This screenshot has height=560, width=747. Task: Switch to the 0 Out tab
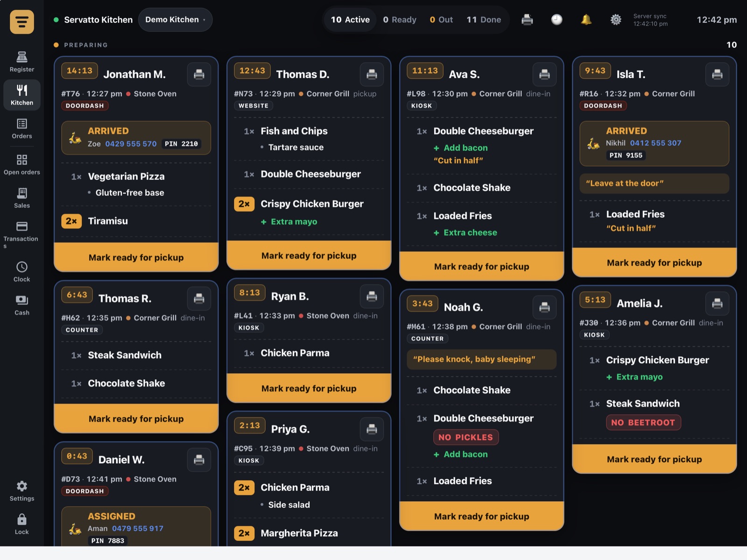[x=441, y=20]
